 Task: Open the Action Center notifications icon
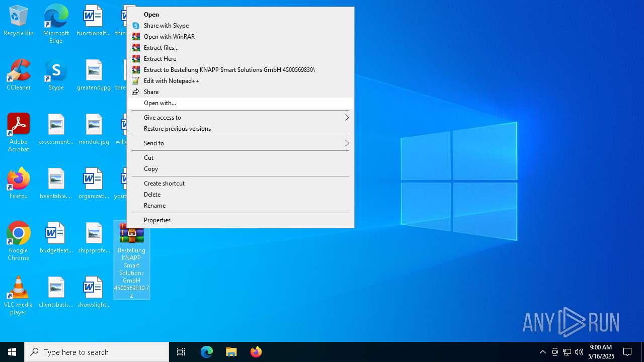point(627,352)
